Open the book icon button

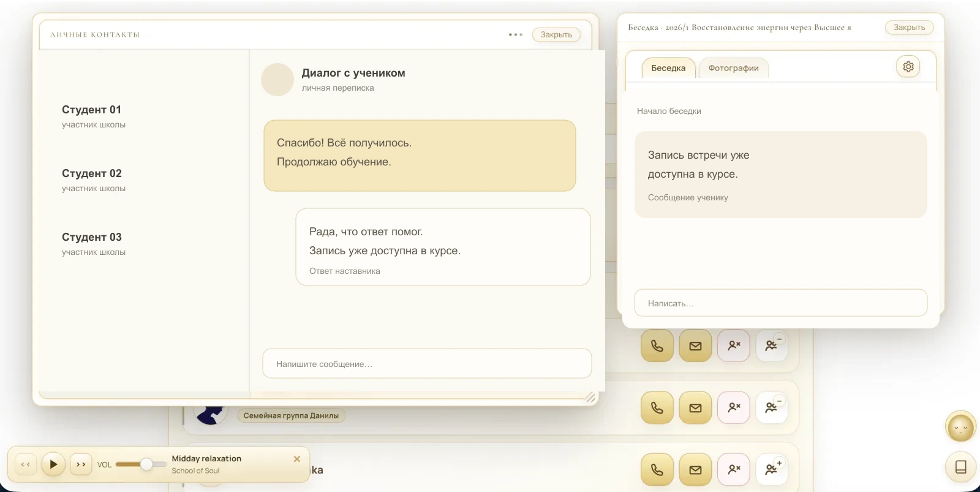coord(960,467)
